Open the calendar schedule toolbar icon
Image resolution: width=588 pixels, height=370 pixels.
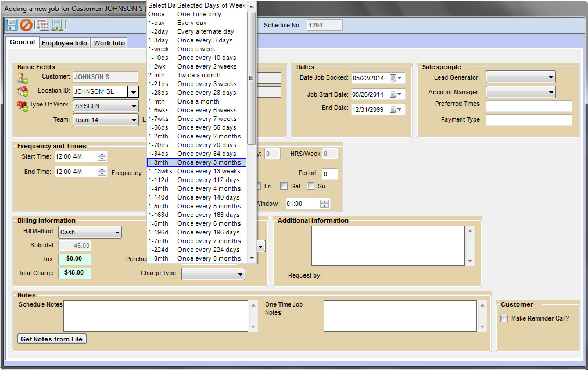tap(43, 25)
